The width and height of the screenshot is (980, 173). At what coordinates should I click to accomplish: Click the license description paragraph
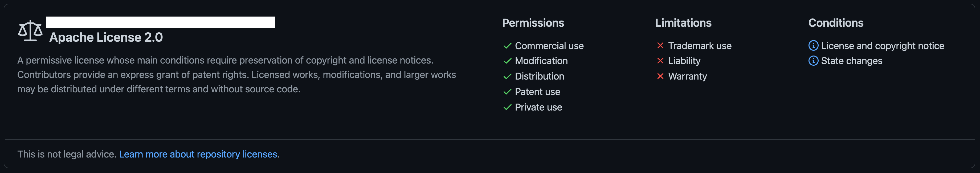tap(236, 75)
